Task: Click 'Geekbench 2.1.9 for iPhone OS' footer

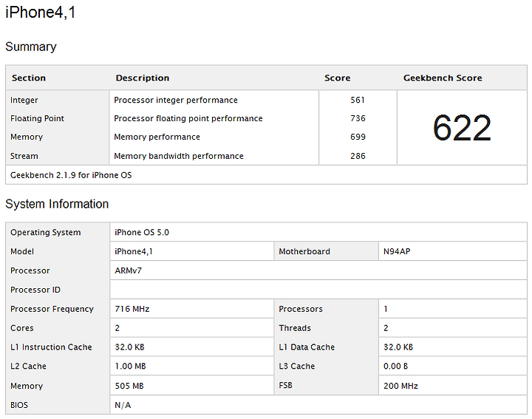Action: 71,175
